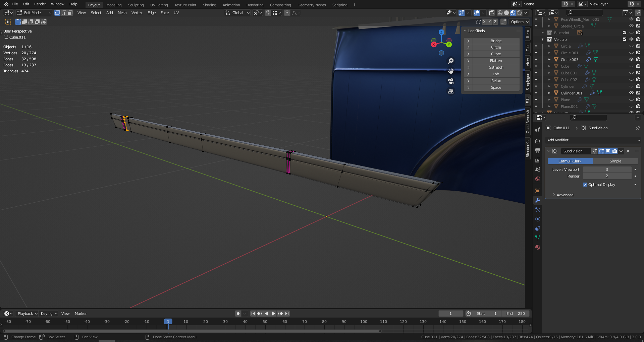Open Modifier properties wrench tab

538,200
